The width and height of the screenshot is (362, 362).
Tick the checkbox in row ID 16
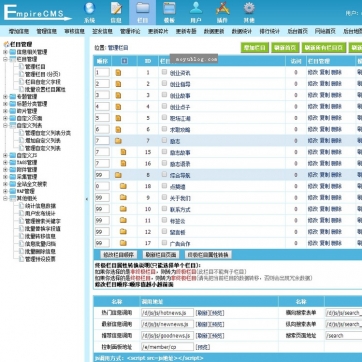click(x=164, y=163)
